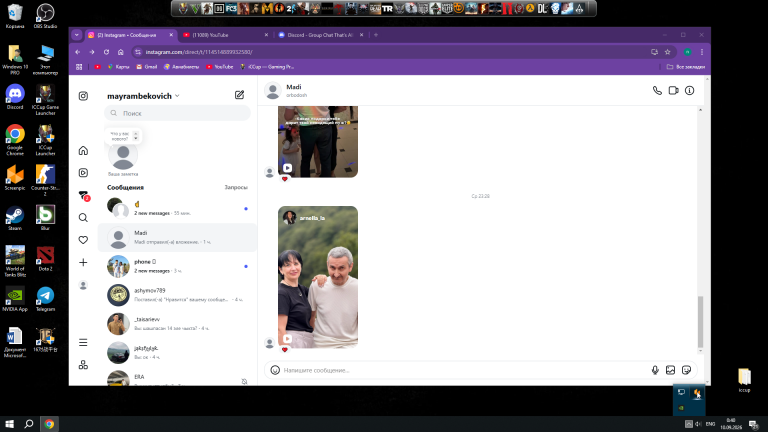Go back in Chrome browser
The image size is (768, 432).
78,52
